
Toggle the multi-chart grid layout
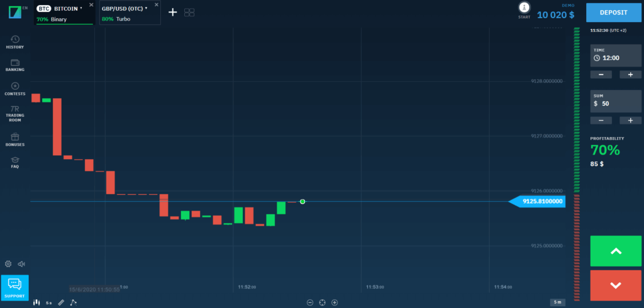pos(189,12)
